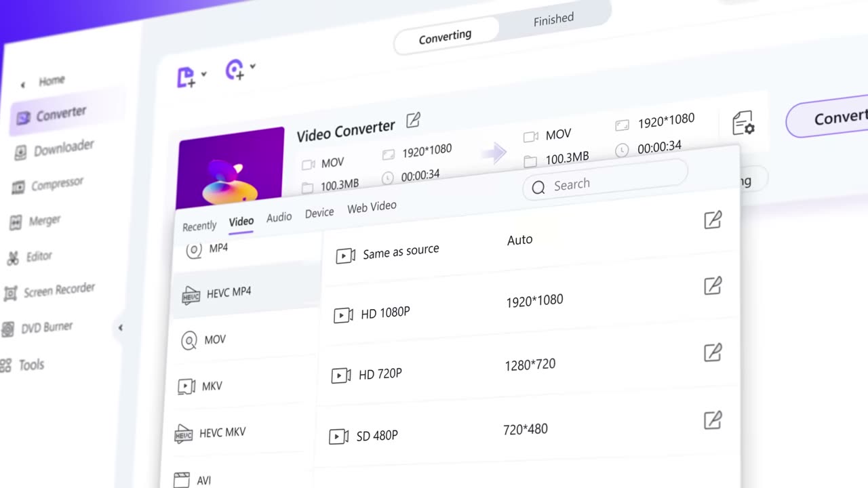
Task: Open the Tools sidebar item
Action: (22, 365)
